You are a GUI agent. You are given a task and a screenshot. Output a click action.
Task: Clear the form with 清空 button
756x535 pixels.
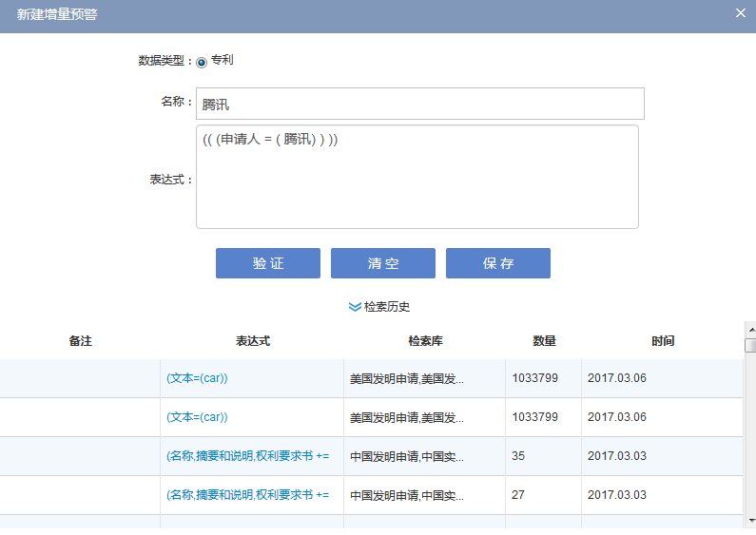(382, 263)
